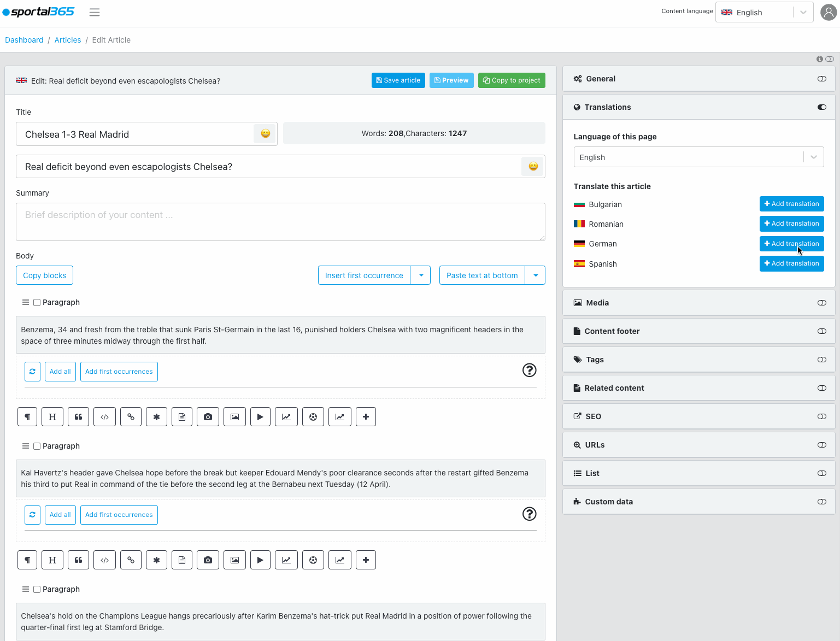Add a quote block below the Kai Havertz paragraph
Viewport: 840px width, 641px height.
click(x=78, y=560)
